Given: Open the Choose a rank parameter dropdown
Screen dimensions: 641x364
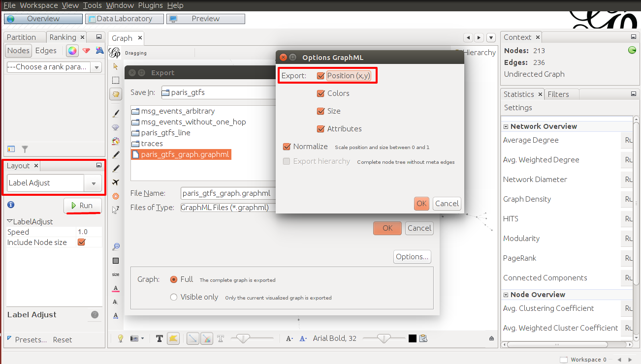Looking at the screenshot, I should (96, 67).
